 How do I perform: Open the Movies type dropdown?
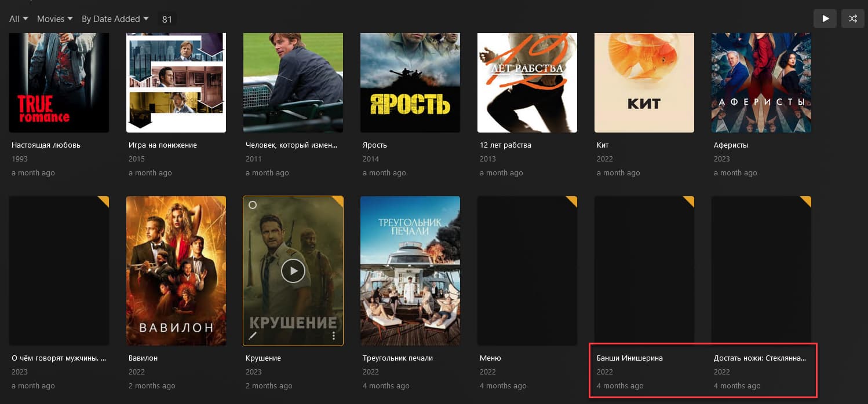[55, 19]
